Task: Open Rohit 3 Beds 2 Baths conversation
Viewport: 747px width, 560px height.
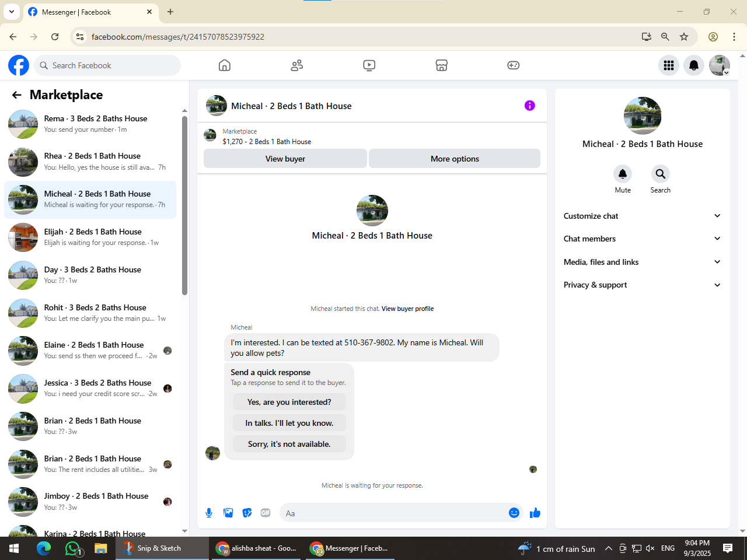Action: pos(90,313)
